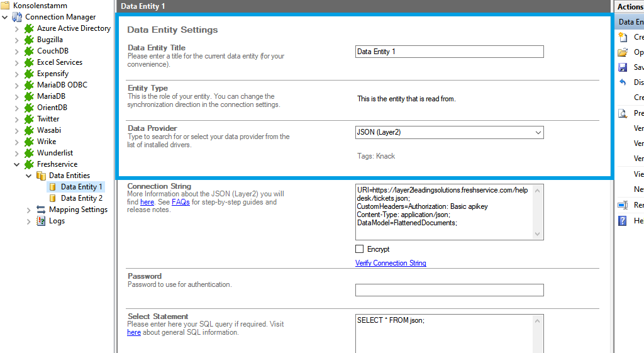644x353 pixels.
Task: Click the Data Entity Title text field
Action: pos(449,52)
